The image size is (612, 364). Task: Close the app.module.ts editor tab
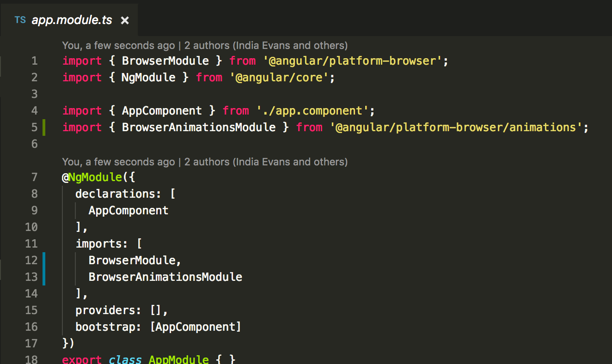pos(125,20)
